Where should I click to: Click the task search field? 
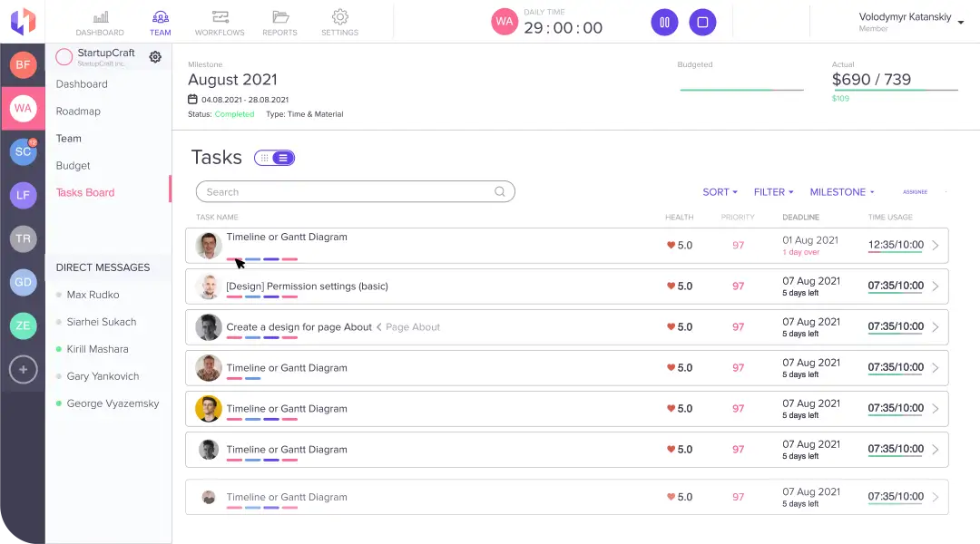pos(349,192)
